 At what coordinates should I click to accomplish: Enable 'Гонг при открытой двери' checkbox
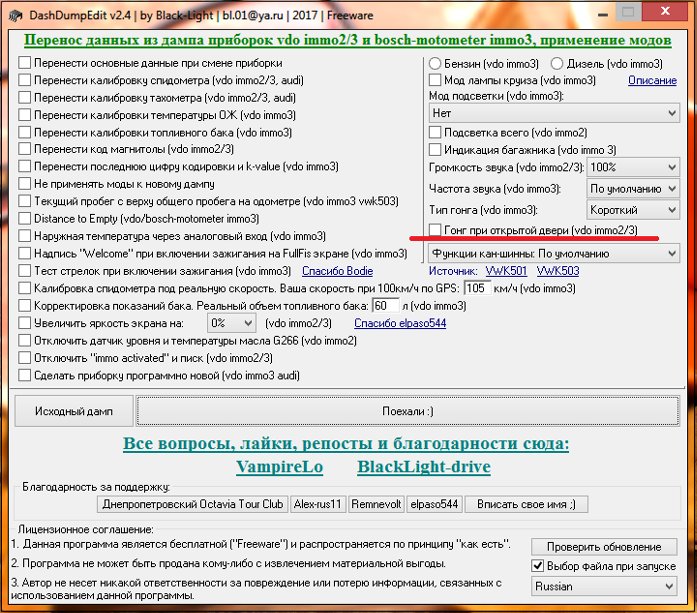435,230
